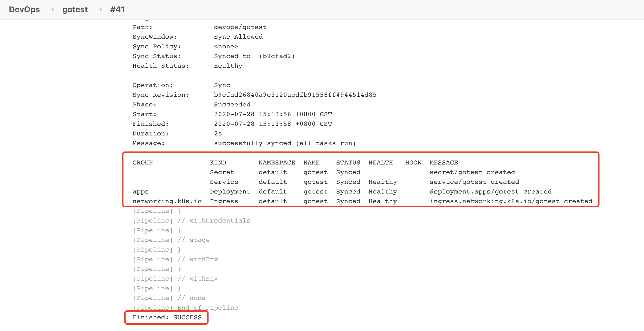The image size is (644, 331).
Task: Click the chevron icon after DevOps breadcrumb
Action: click(x=53, y=10)
